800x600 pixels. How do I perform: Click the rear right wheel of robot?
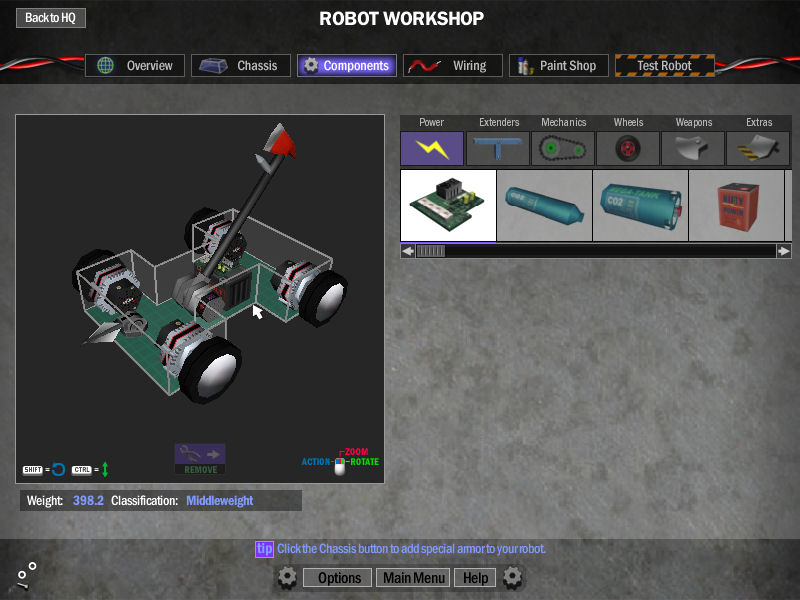(x=325, y=298)
